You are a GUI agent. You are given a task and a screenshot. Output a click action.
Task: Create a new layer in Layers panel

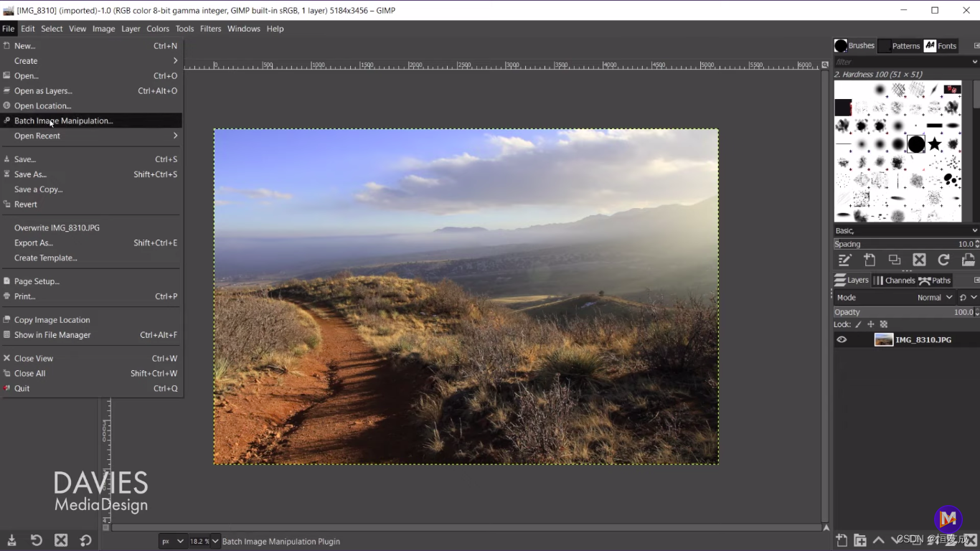pyautogui.click(x=842, y=540)
